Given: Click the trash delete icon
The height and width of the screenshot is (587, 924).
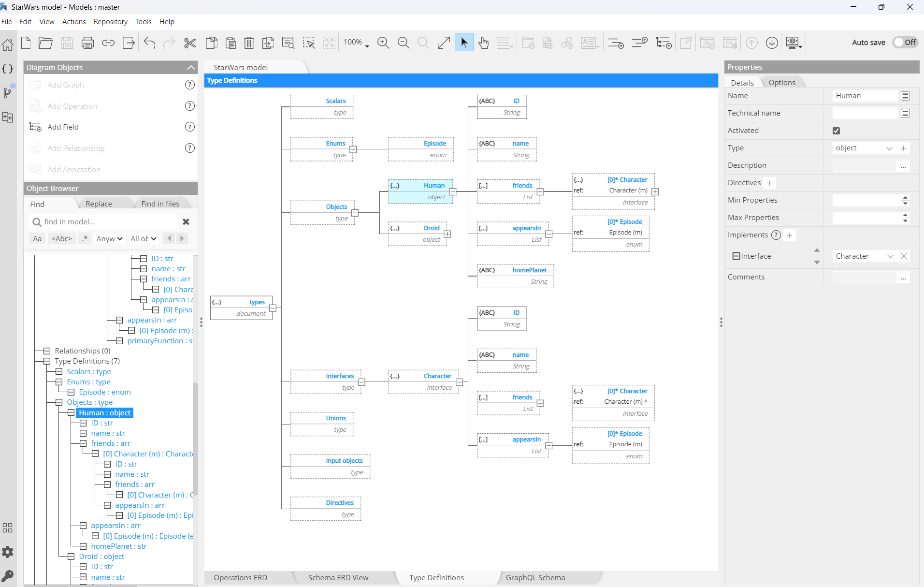Looking at the screenshot, I should (x=249, y=43).
